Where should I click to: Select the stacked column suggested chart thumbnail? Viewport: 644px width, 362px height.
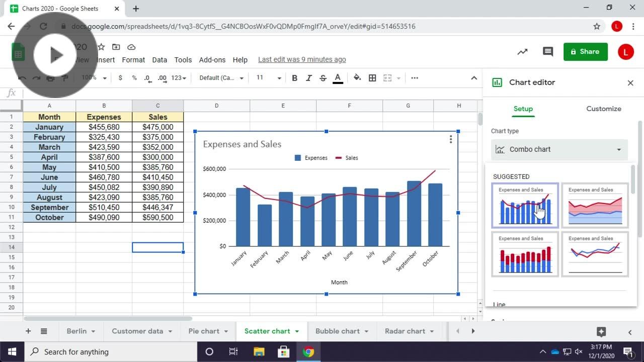point(525,254)
